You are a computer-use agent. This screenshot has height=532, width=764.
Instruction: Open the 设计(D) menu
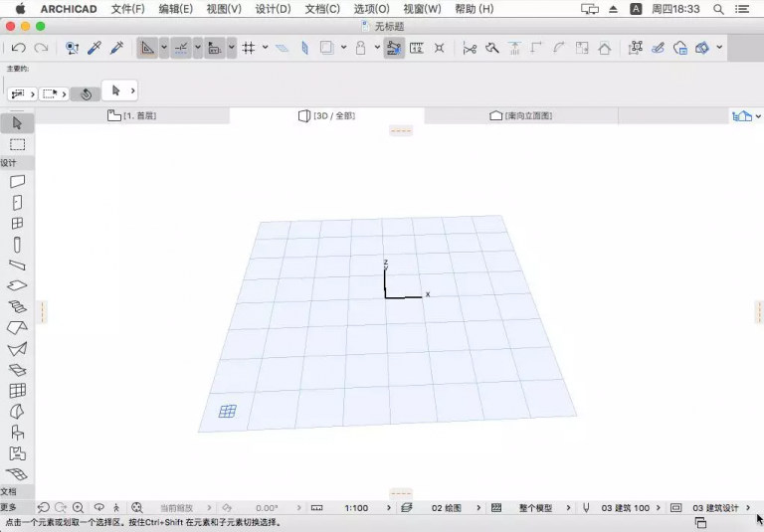tap(273, 9)
